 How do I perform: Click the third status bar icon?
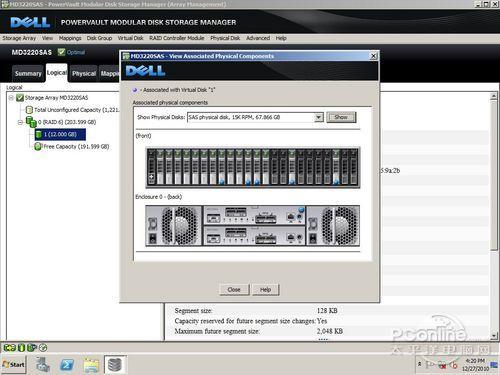[x=32, y=348]
